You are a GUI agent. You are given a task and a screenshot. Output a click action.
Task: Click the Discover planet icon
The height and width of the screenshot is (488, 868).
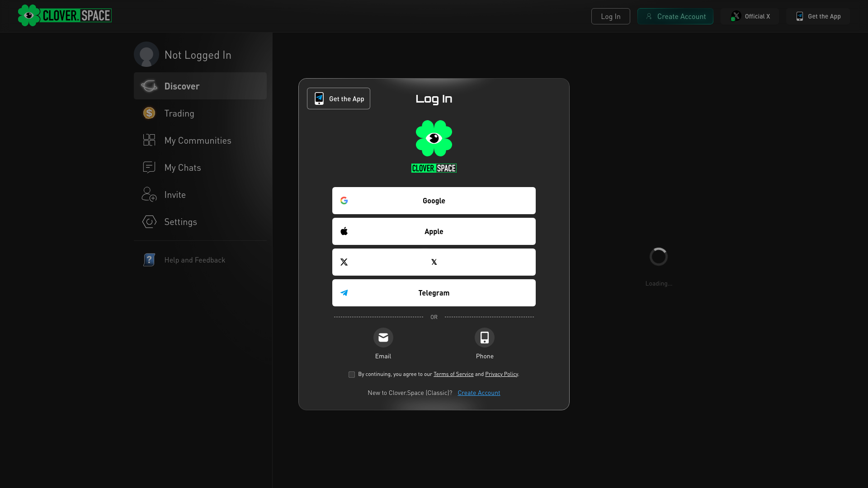(x=149, y=86)
